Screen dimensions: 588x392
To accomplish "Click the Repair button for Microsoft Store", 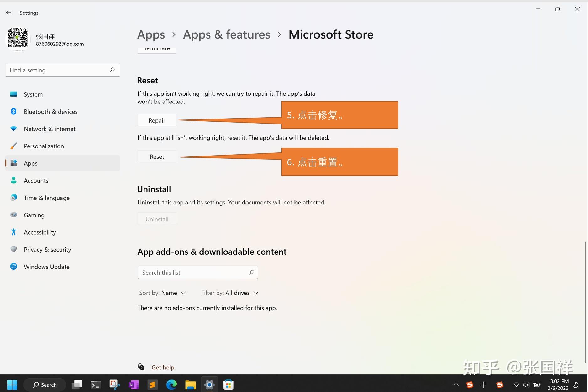I will [x=157, y=120].
